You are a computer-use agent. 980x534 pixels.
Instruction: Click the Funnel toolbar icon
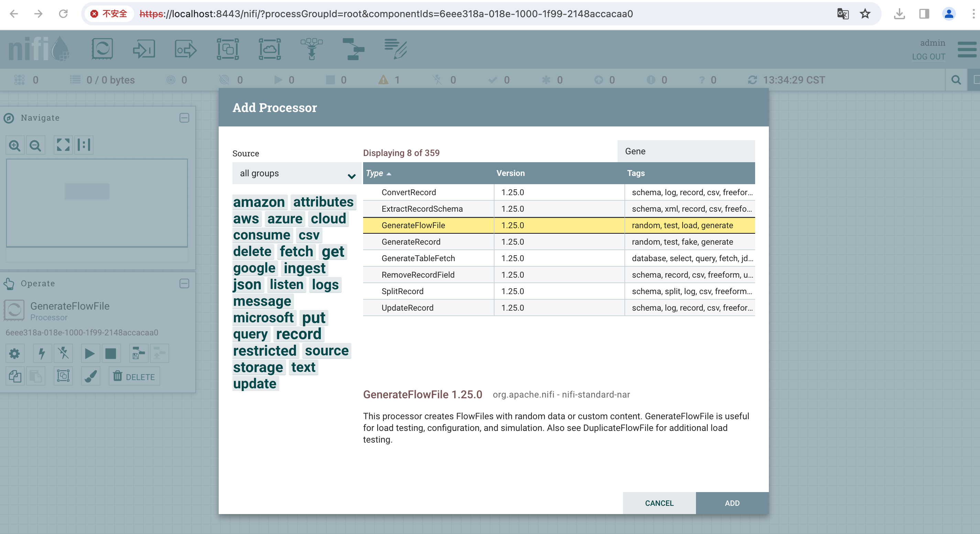312,49
